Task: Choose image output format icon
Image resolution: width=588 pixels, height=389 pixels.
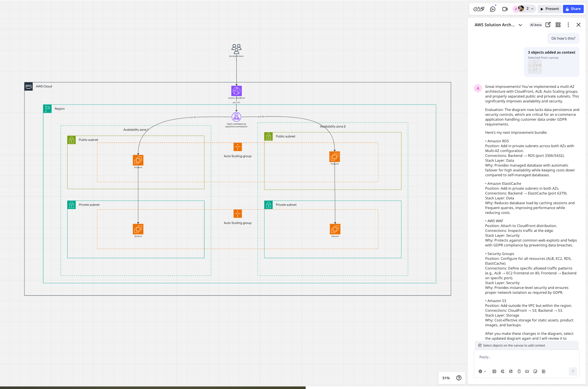Action: click(x=511, y=371)
